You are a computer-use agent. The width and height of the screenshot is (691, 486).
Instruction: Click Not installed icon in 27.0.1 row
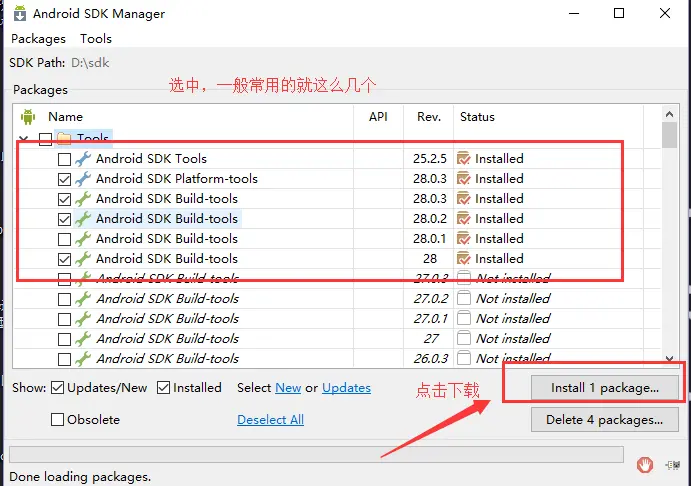click(464, 318)
